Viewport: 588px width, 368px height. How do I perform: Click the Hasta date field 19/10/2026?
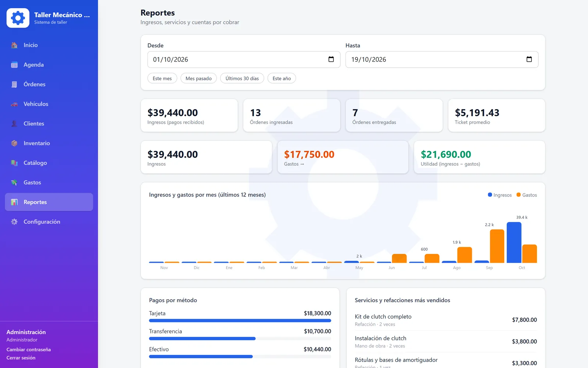point(442,59)
